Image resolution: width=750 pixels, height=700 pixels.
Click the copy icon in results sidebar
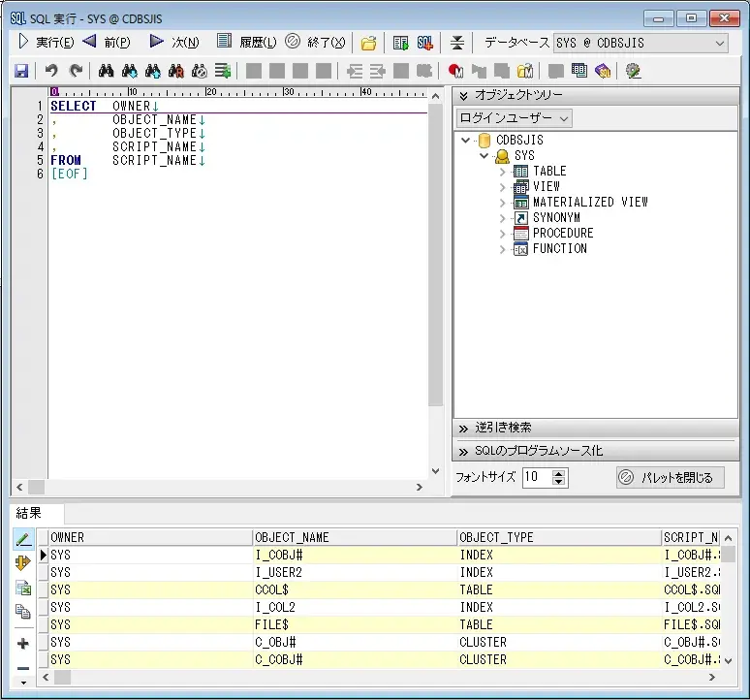pyautogui.click(x=23, y=612)
